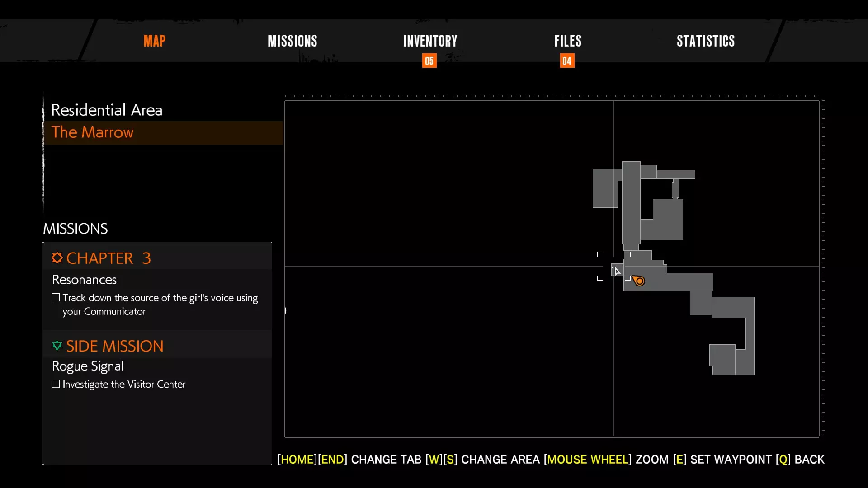Check the Investigate the Visitor Center box
868x488 pixels.
[56, 384]
